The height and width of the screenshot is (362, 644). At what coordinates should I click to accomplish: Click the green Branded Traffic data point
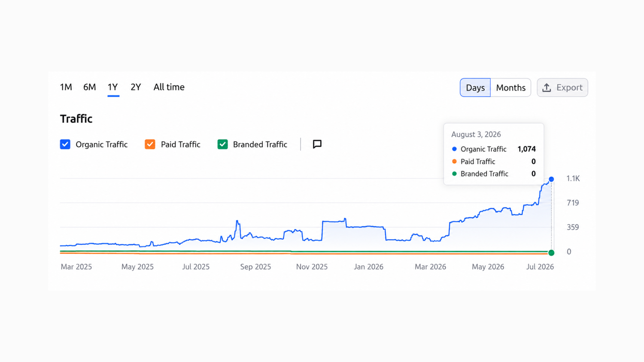click(x=551, y=253)
